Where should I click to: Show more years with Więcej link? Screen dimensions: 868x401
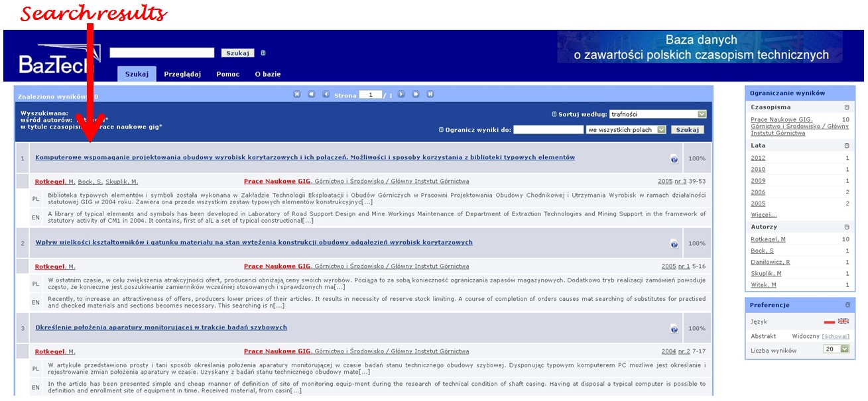763,215
